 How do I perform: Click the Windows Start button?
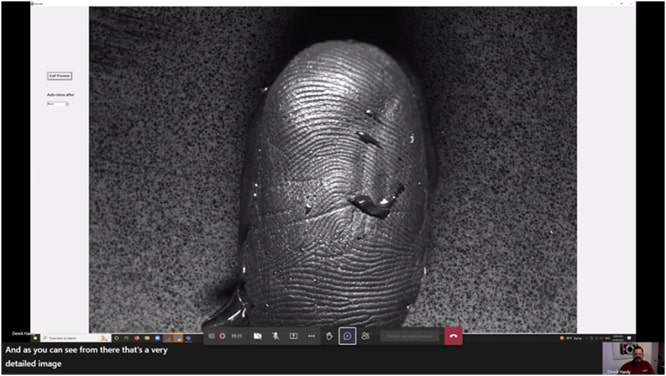tap(36, 338)
